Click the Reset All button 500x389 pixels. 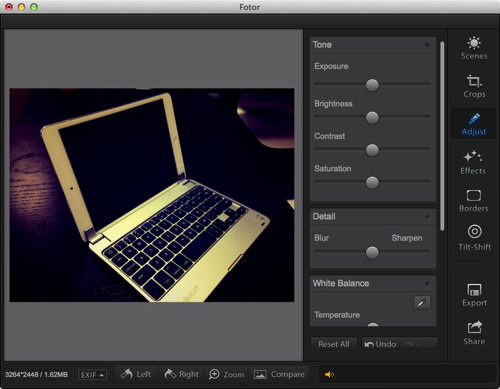(x=334, y=344)
